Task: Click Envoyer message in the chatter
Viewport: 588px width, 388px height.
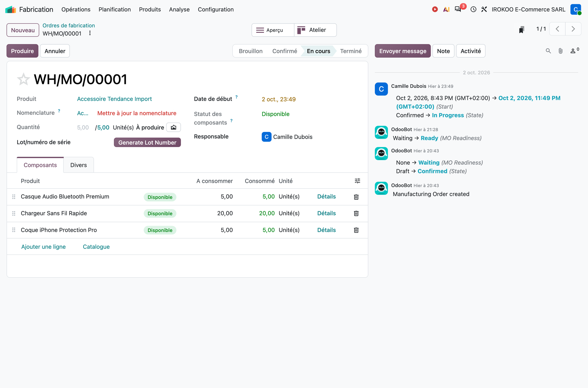Action: 403,51
